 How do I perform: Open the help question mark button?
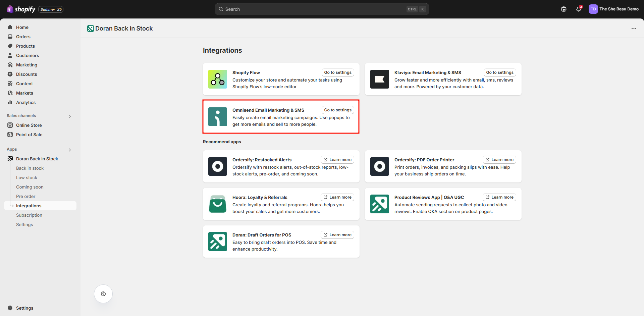(x=103, y=294)
